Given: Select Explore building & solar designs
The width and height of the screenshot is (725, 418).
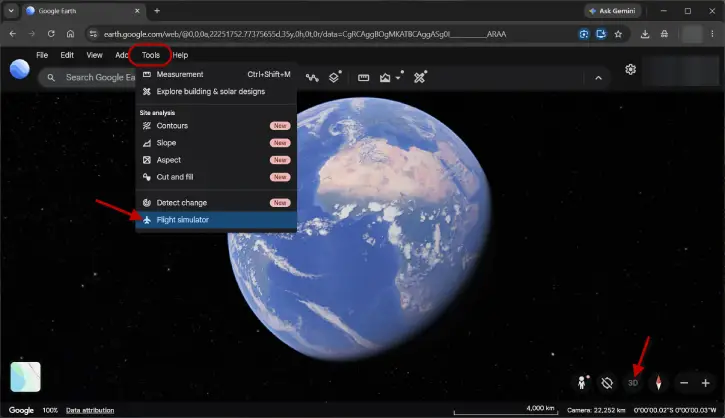Looking at the screenshot, I should [216, 92].
